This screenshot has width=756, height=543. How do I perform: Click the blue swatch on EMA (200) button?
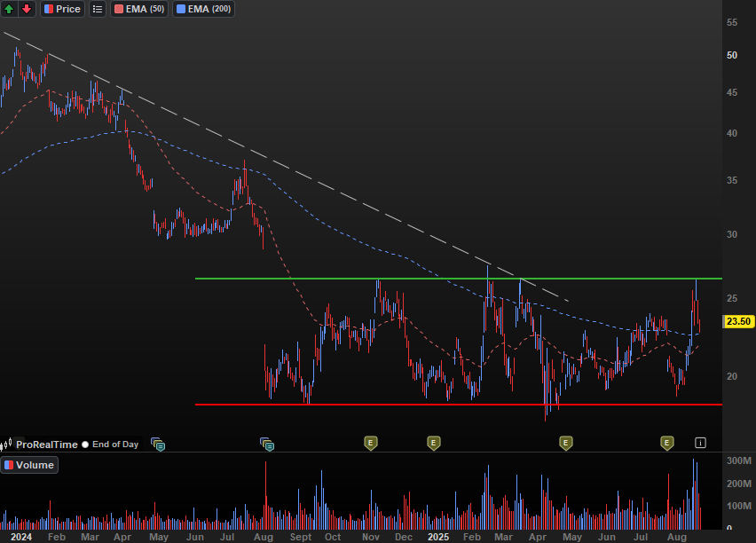[x=181, y=9]
